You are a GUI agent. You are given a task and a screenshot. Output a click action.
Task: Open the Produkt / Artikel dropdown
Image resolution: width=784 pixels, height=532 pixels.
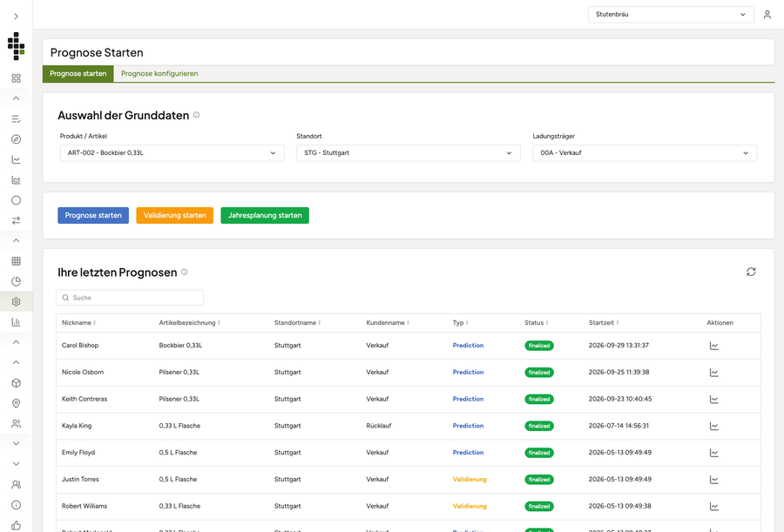tap(172, 153)
